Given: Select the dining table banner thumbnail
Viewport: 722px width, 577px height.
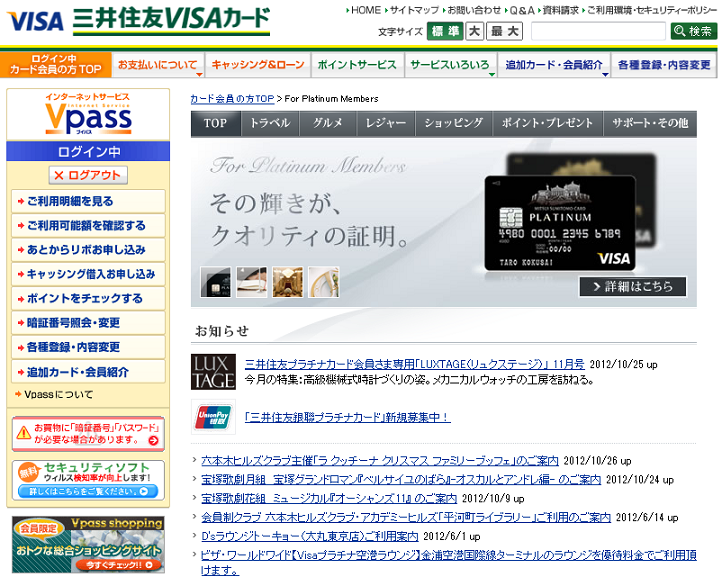Looking at the screenshot, I should [x=251, y=281].
